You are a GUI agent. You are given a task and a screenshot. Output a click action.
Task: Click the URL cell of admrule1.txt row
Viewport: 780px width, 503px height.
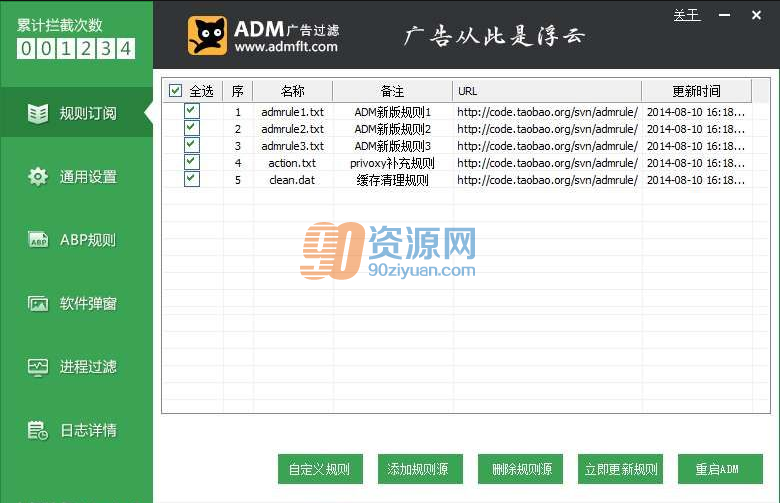coord(547,112)
